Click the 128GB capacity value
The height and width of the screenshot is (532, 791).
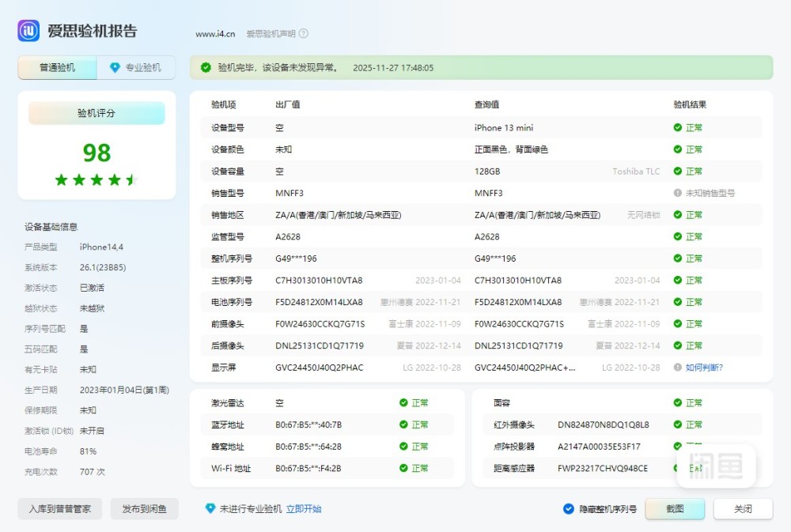[x=487, y=172]
